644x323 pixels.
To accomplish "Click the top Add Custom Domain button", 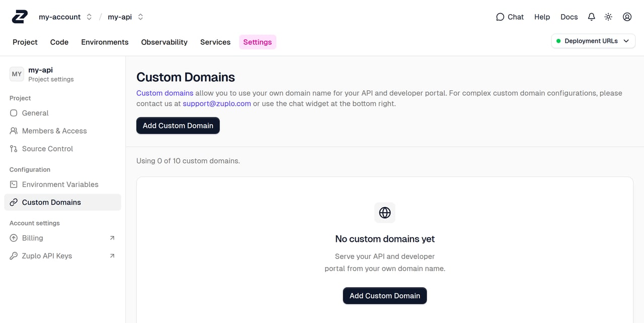I will (x=178, y=125).
